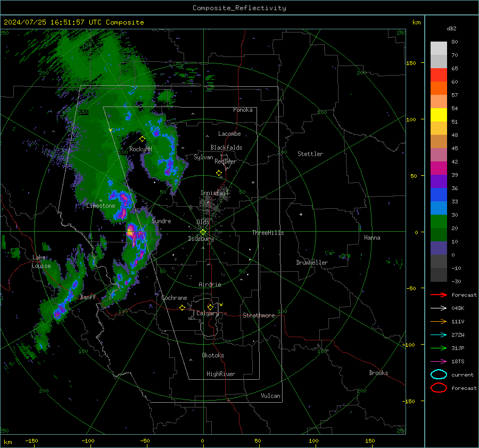Click the Stettler map label
Viewport: 479px width, 448px height.
310,154
